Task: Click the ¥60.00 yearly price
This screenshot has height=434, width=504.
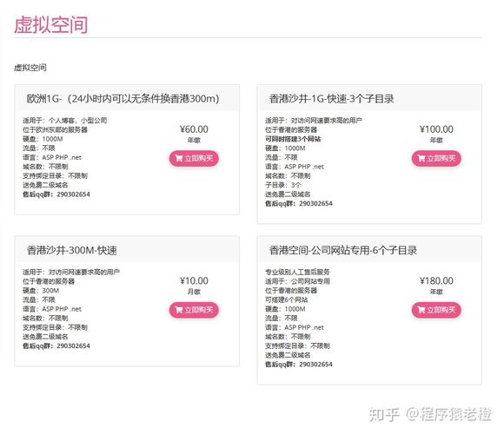Action: pyautogui.click(x=194, y=129)
